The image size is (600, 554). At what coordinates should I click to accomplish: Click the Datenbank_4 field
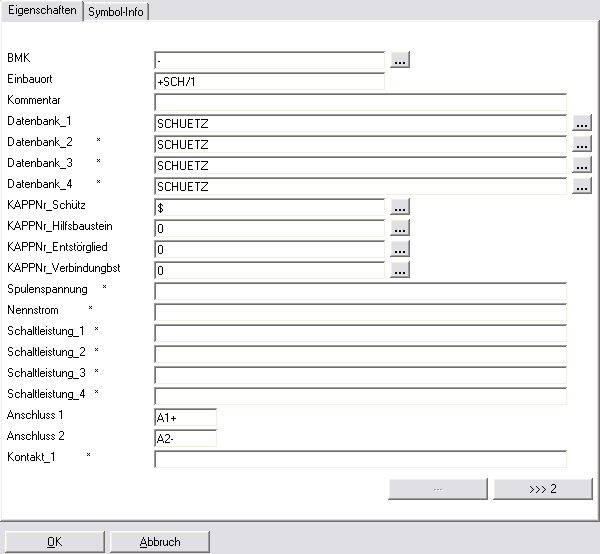coord(360,186)
